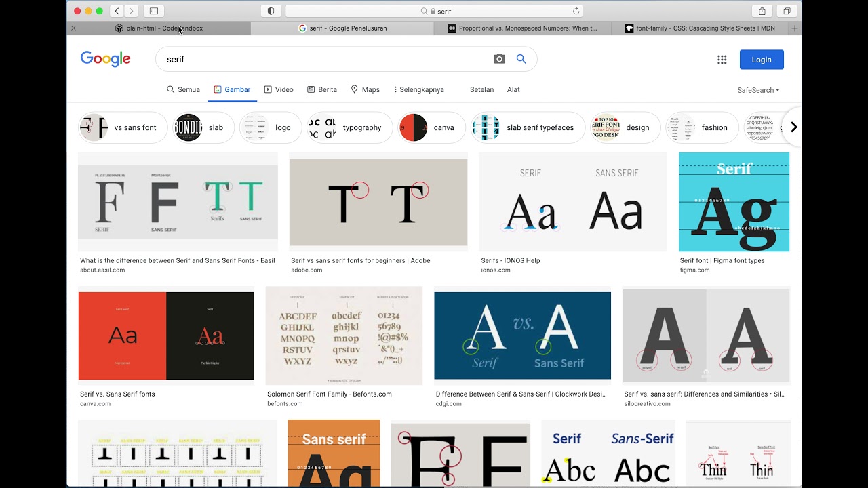Open Adobe T T image result
The image size is (868, 488).
378,201
